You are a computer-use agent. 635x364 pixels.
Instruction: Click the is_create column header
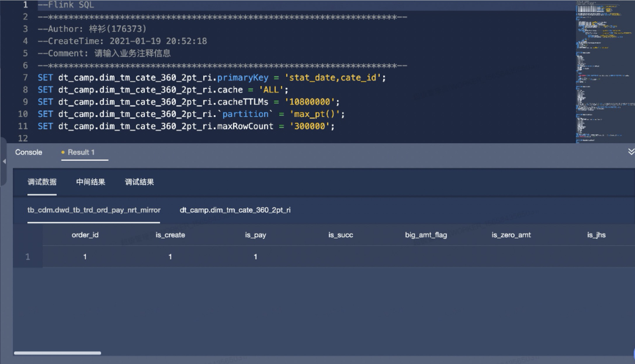point(170,235)
